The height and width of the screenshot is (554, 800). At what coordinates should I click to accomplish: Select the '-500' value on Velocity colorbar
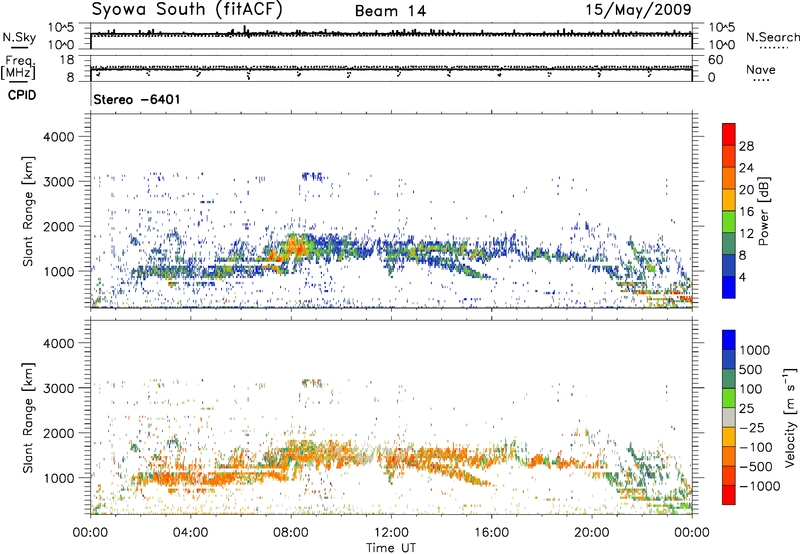click(756, 467)
